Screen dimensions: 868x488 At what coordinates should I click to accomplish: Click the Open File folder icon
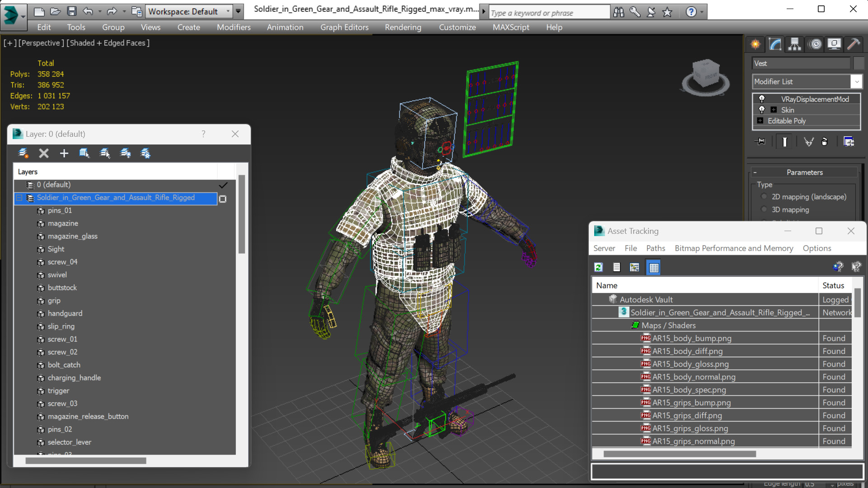[55, 11]
